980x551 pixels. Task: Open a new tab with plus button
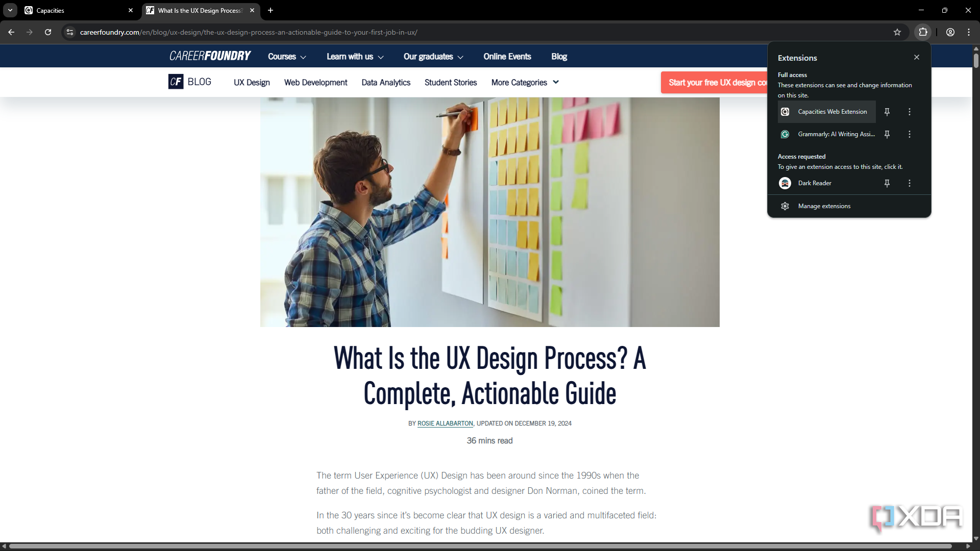click(x=271, y=10)
